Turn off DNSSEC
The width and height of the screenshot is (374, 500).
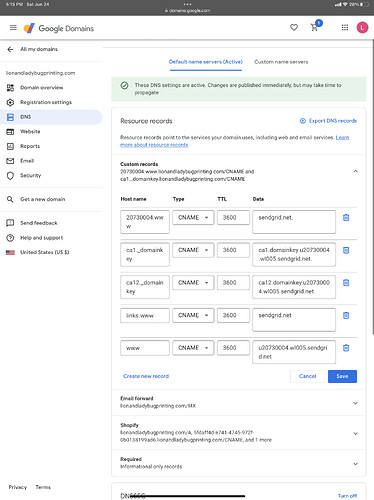click(347, 496)
